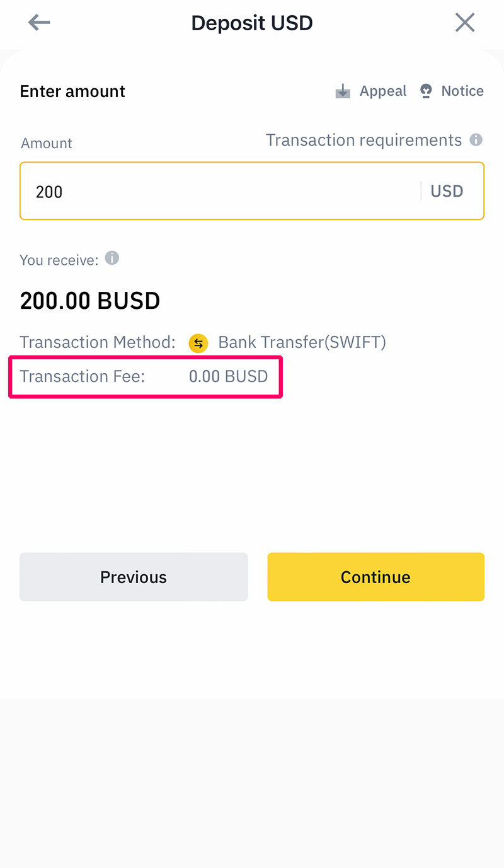Screen dimensions: 504x868
Task: Click the back arrow to return
Action: click(x=38, y=22)
